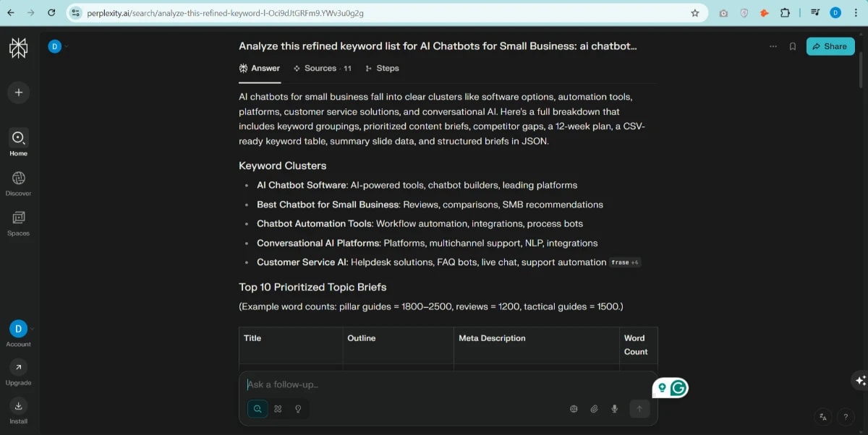Click Chatbot Automation Tools bullet

pyautogui.click(x=420, y=224)
